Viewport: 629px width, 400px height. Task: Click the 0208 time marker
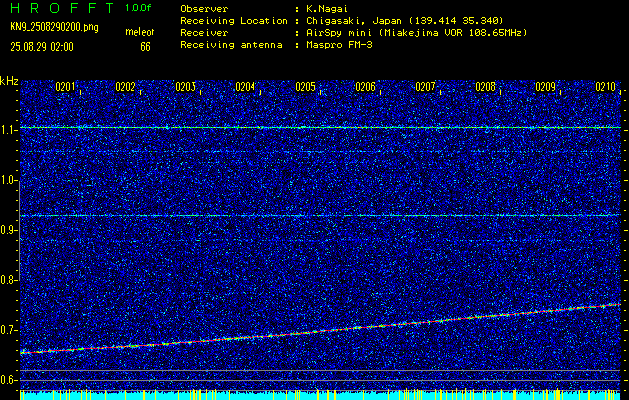(485, 87)
